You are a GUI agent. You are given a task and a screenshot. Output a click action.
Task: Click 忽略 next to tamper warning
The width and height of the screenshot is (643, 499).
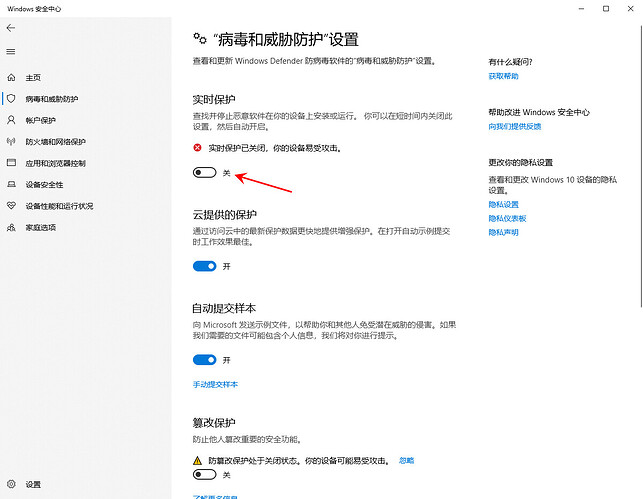[x=406, y=460]
